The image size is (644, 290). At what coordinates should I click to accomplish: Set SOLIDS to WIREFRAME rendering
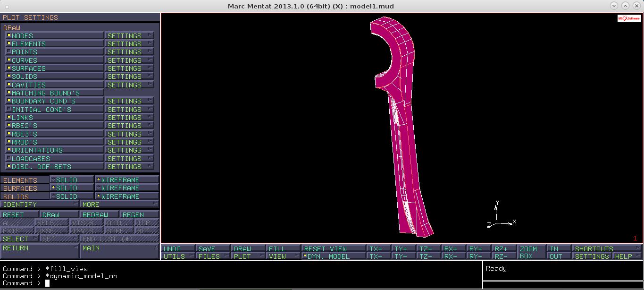pos(127,196)
